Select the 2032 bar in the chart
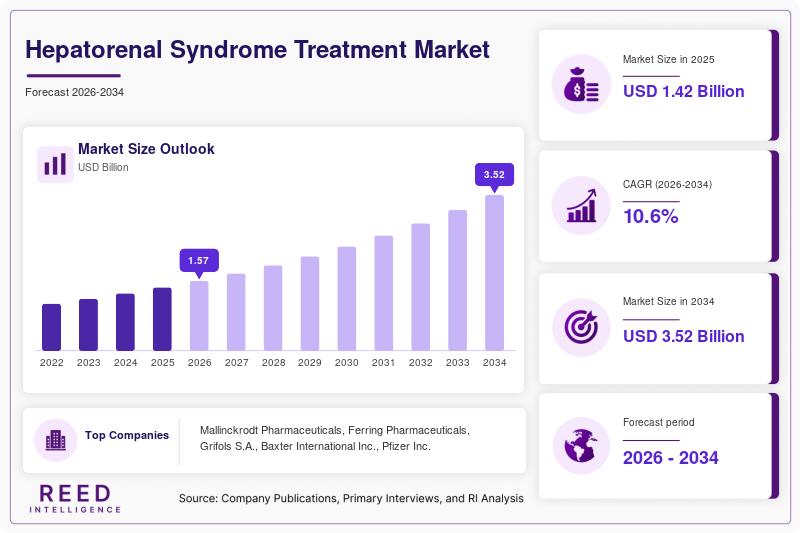 pyautogui.click(x=420, y=287)
